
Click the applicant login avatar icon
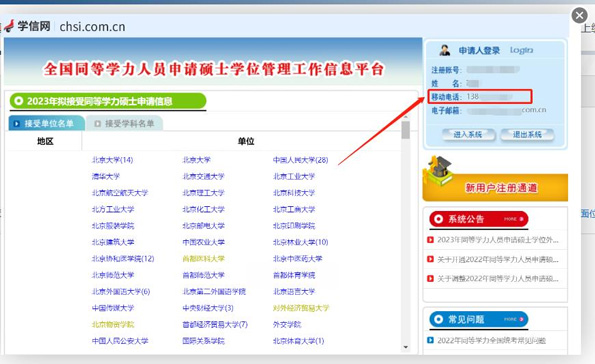point(445,50)
